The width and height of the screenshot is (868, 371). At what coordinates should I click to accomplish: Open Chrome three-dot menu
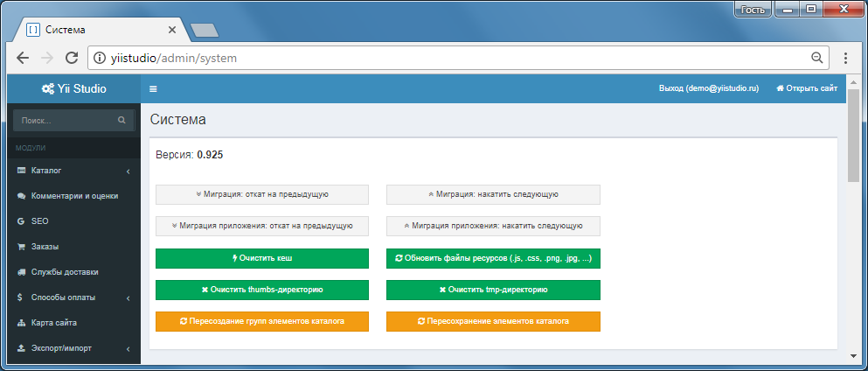[x=845, y=58]
